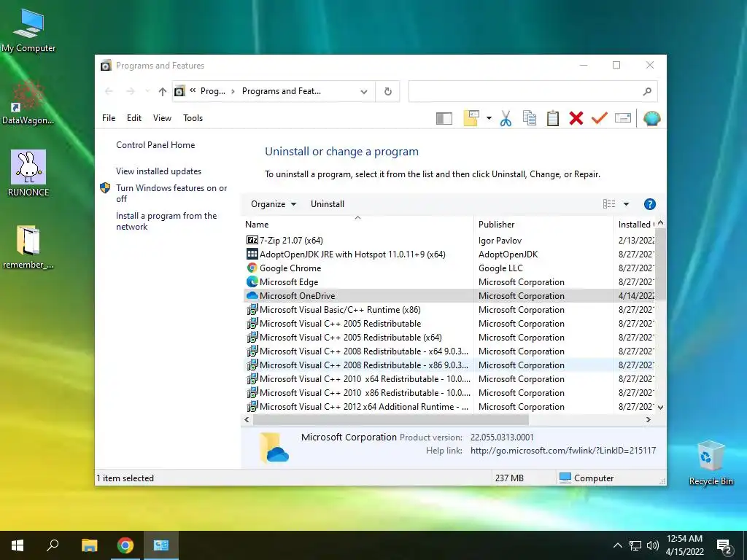Click the scissors Cut icon

coord(506,118)
